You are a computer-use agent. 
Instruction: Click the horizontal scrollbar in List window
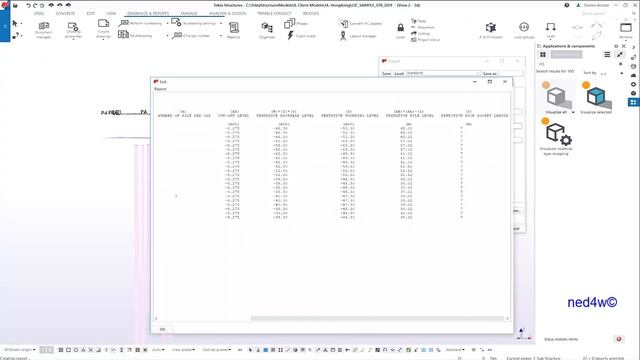[378, 318]
